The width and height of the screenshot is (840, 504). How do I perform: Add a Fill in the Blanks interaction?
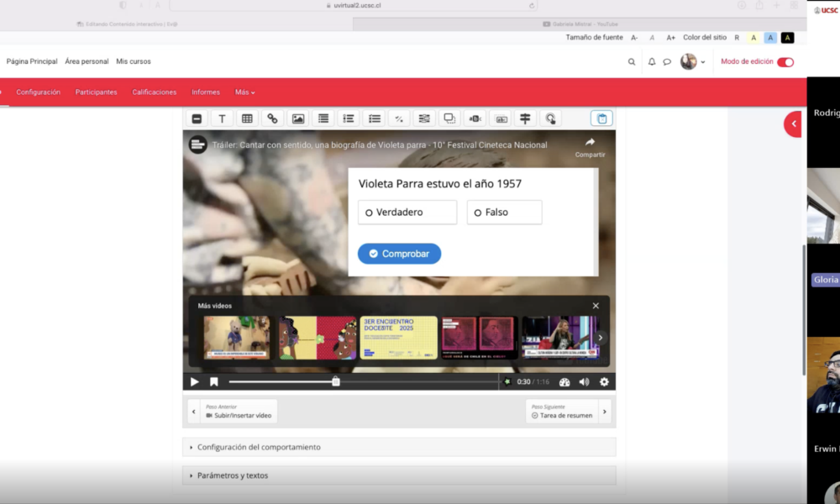pos(424,118)
